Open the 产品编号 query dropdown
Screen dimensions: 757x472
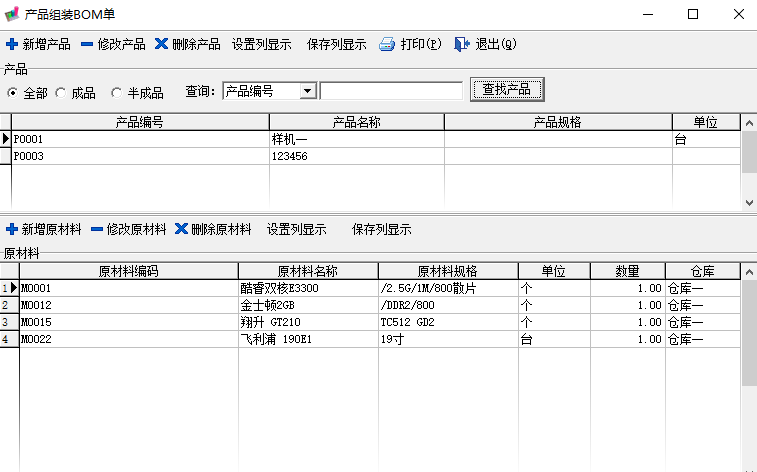coord(307,91)
